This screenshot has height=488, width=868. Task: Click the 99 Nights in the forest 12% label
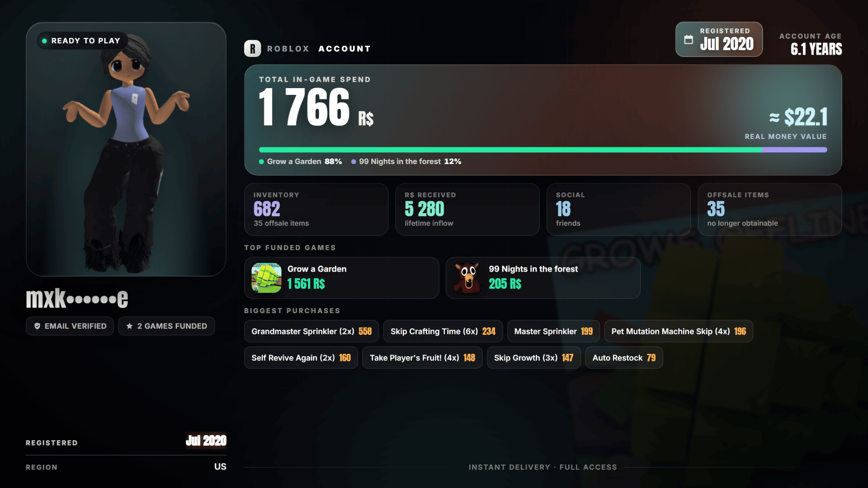410,161
